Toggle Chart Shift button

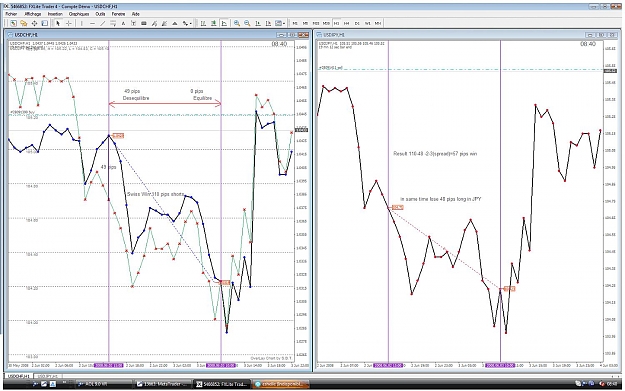[268, 24]
